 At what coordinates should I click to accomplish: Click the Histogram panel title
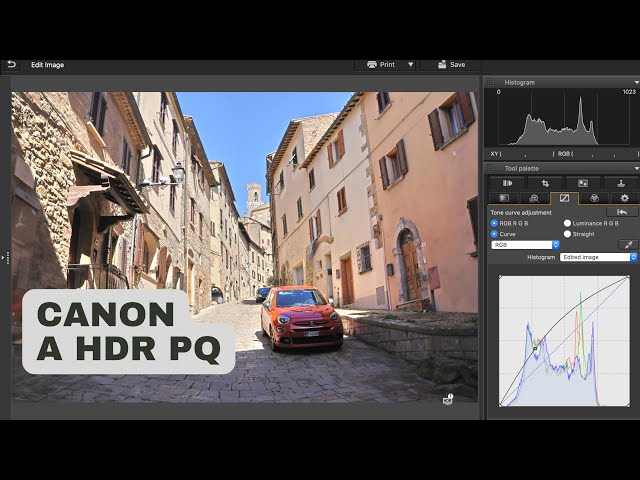[x=519, y=82]
